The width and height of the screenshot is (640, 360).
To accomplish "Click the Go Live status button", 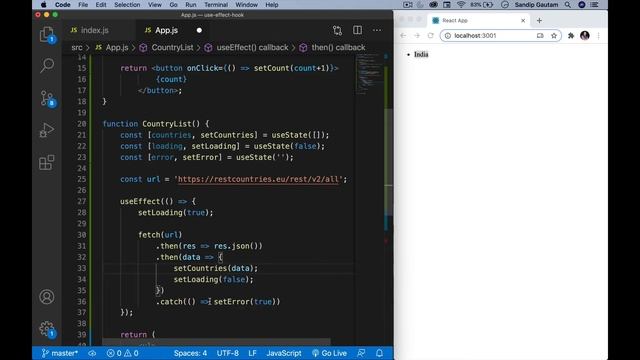I will click(x=329, y=353).
